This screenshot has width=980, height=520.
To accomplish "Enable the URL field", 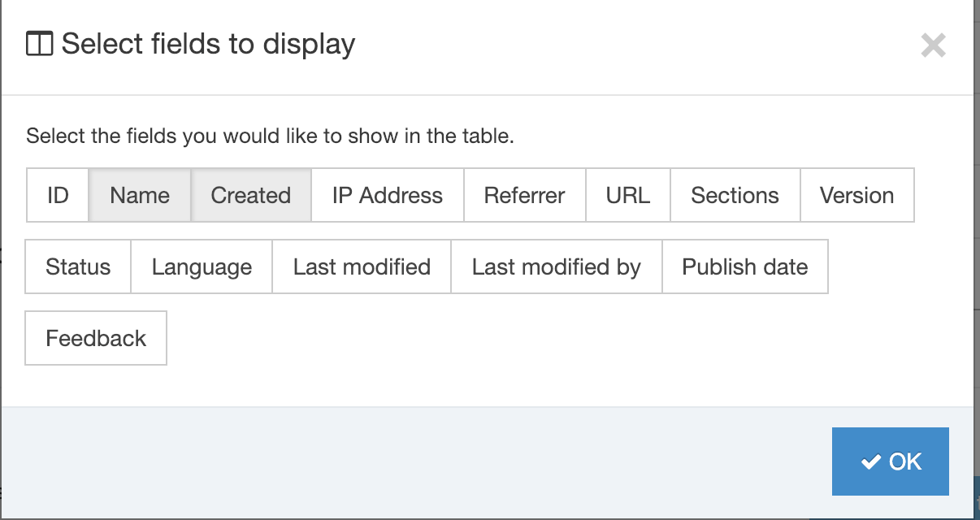I will (x=628, y=195).
